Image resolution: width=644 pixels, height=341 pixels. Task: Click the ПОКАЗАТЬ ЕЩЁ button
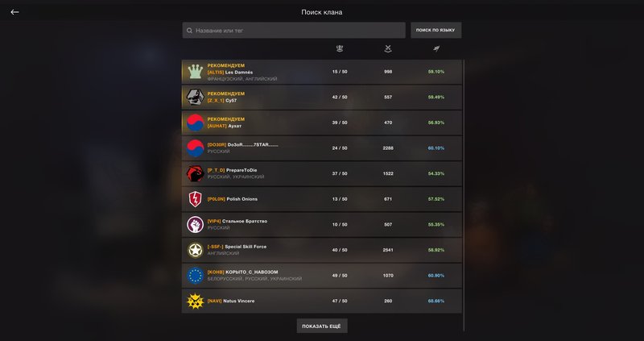pyautogui.click(x=322, y=326)
